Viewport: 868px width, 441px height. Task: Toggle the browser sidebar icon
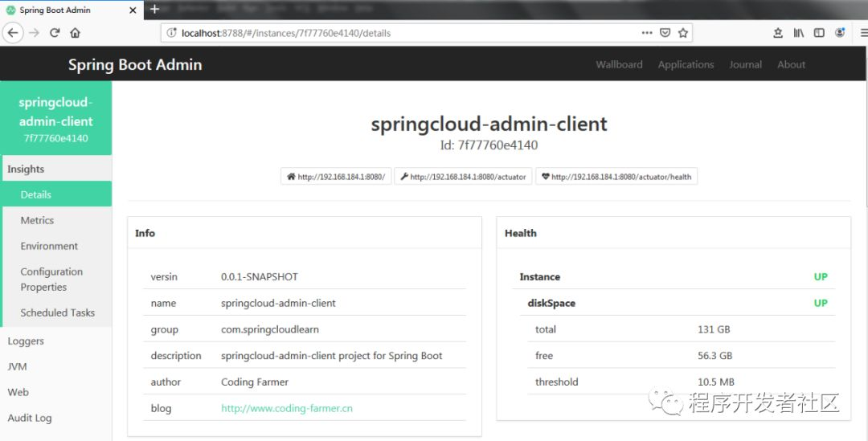[x=819, y=33]
